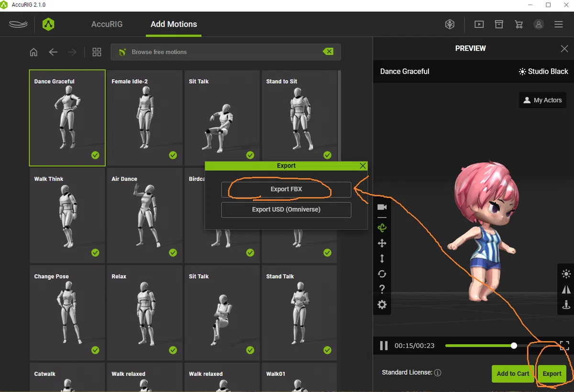Click the playback progress slider handle
This screenshot has width=574, height=392.
(514, 345)
